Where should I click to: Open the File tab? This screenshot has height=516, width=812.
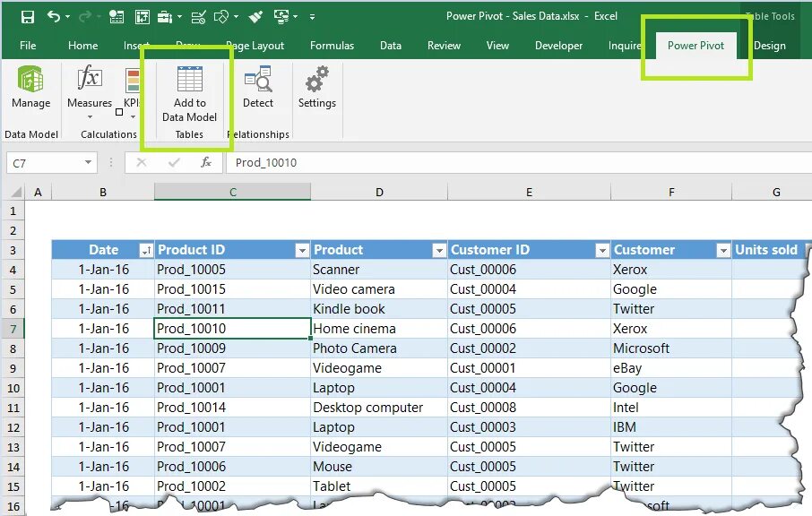[28, 46]
